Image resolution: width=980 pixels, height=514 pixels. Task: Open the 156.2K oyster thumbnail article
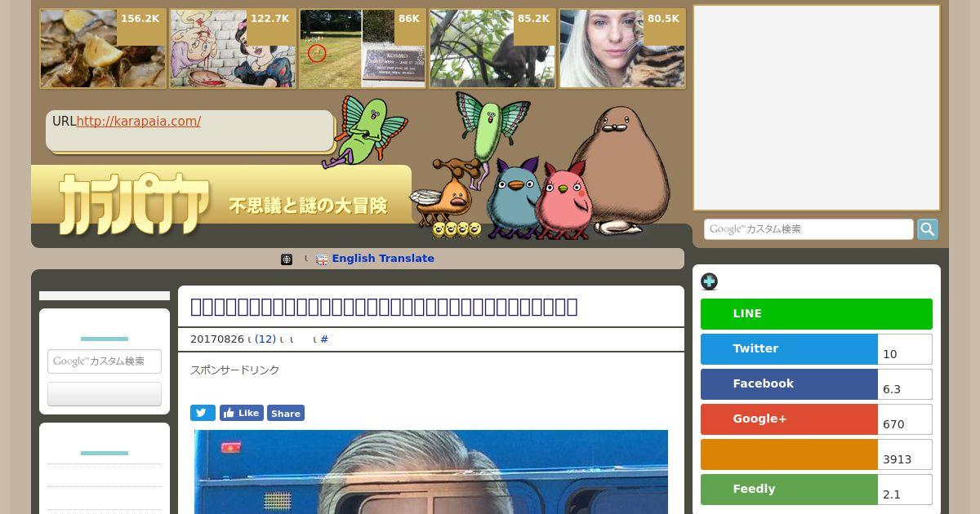[x=103, y=49]
